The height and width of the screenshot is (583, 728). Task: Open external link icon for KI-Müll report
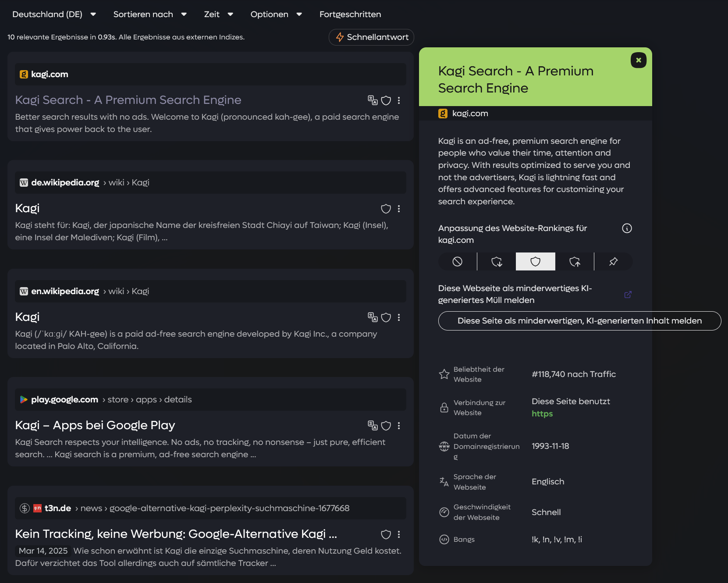tap(628, 295)
